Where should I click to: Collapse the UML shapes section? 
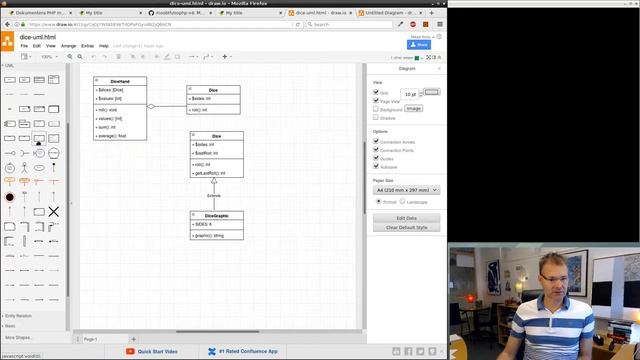tap(9, 66)
